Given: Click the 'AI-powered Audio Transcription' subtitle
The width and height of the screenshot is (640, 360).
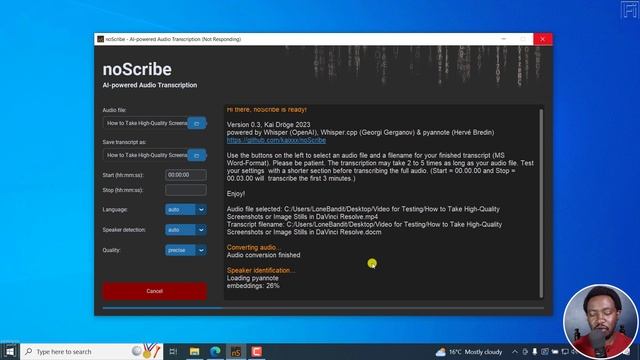Looking at the screenshot, I should (x=150, y=85).
